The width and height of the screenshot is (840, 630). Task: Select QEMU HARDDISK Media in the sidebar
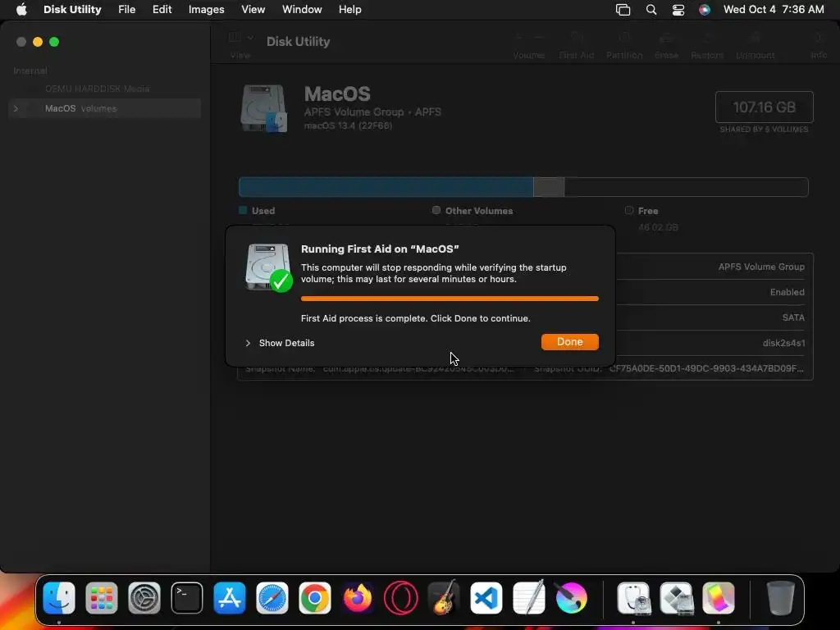[x=97, y=89]
